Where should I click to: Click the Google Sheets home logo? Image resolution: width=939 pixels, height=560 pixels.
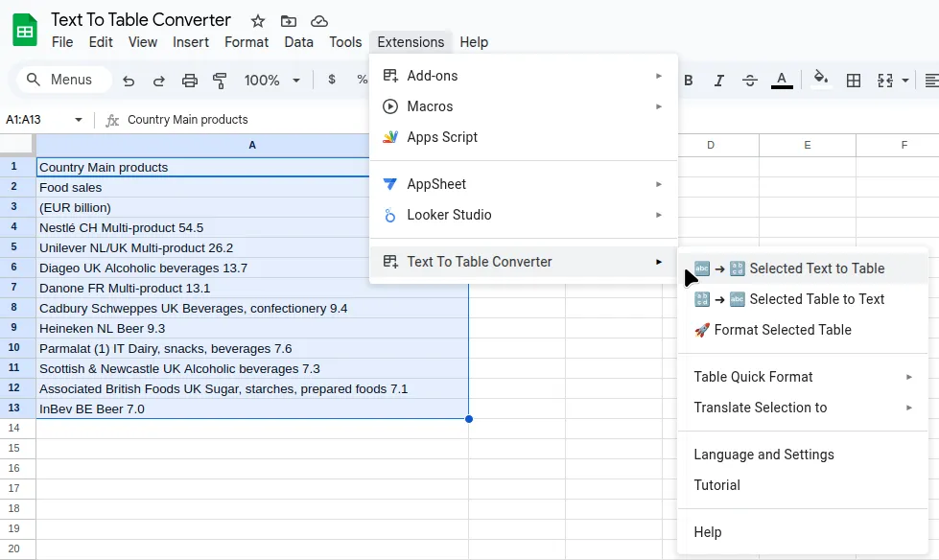point(25,30)
